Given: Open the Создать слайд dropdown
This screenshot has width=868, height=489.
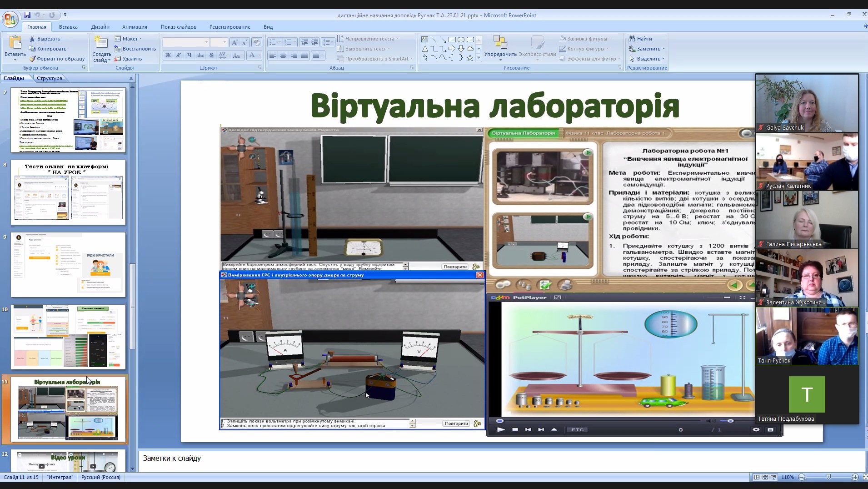Looking at the screenshot, I should (x=101, y=57).
